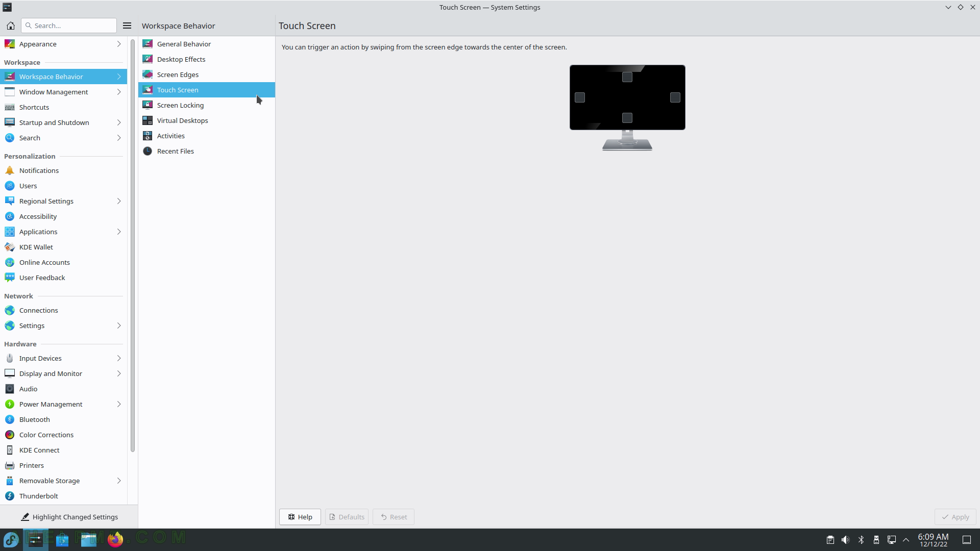Image resolution: width=980 pixels, height=551 pixels.
Task: Open the hamburger menu next to search
Action: tap(127, 26)
